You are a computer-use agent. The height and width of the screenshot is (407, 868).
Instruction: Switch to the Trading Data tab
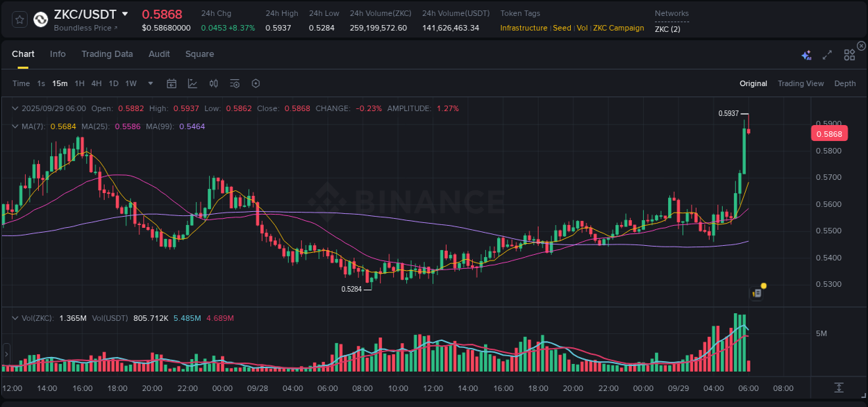(x=107, y=54)
